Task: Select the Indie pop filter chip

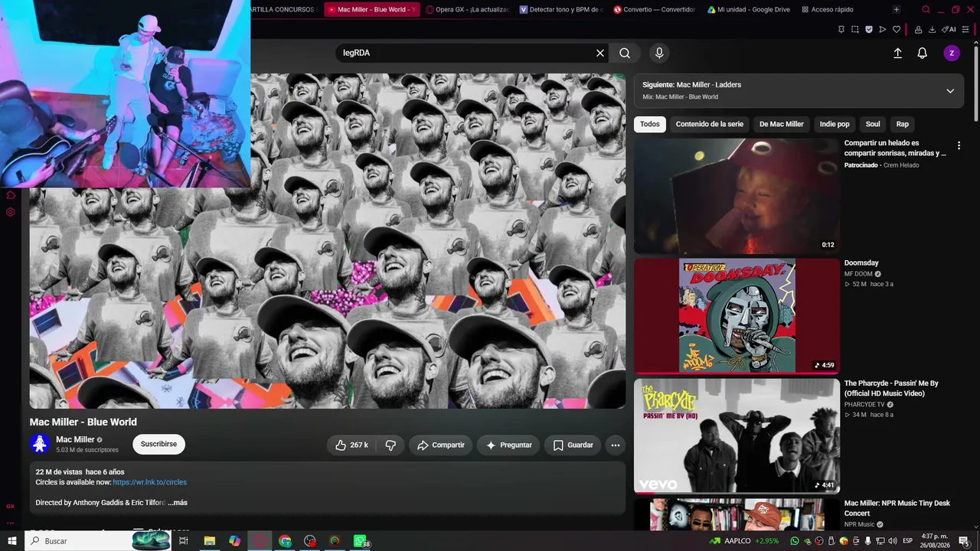Action: point(835,124)
